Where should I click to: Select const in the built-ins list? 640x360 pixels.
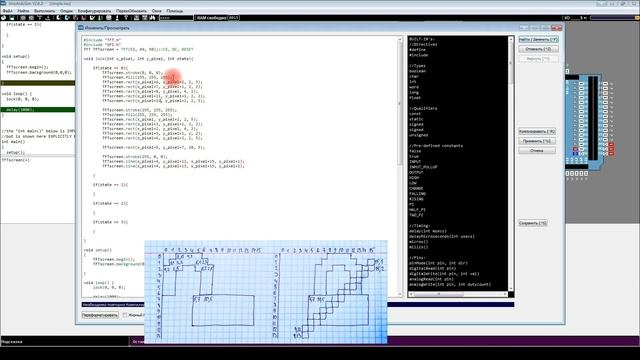[415, 114]
